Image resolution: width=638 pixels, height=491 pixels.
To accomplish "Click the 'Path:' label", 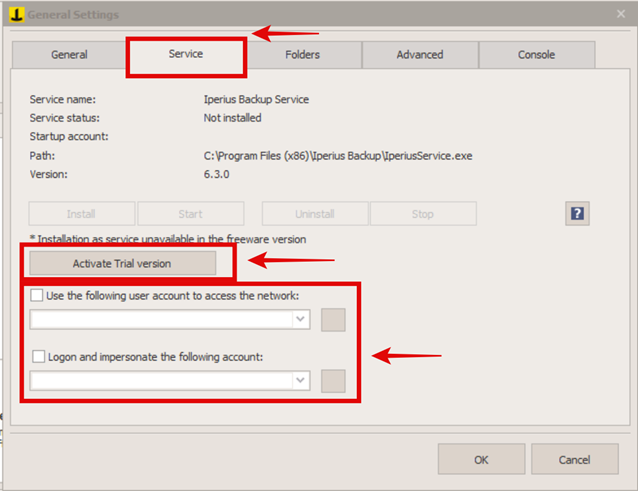I will click(x=42, y=156).
